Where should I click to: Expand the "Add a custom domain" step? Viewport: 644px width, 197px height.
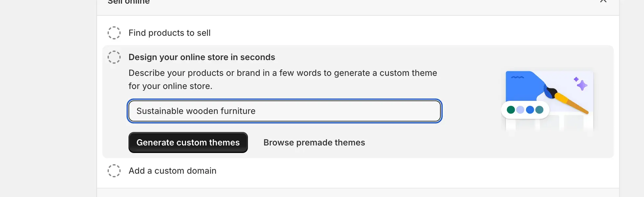point(172,171)
